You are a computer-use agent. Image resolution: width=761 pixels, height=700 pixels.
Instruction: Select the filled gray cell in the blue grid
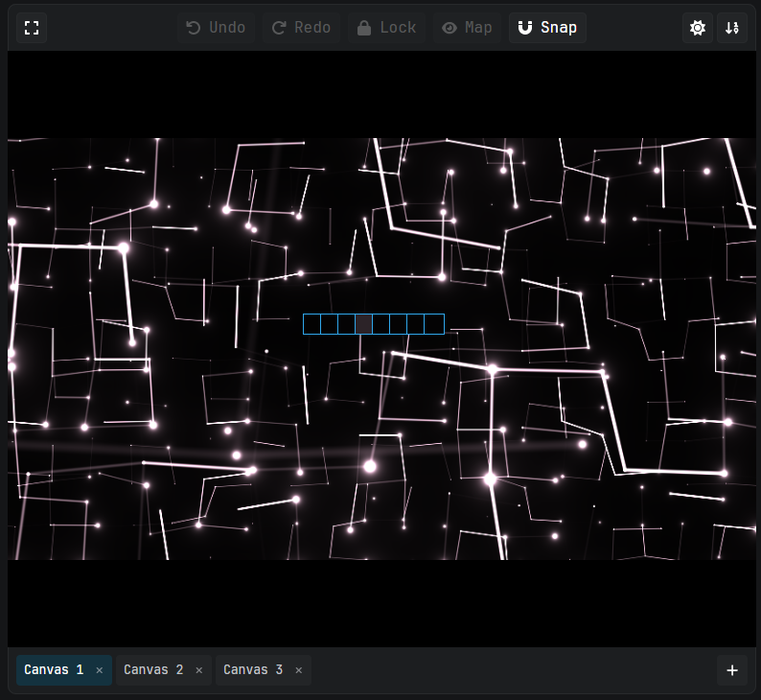363,324
